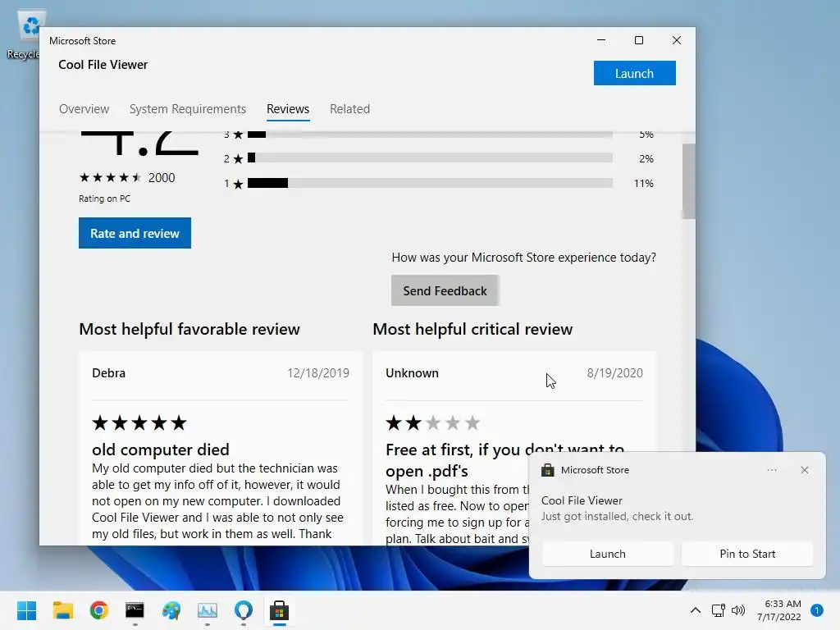Select the Reviews tab
The width and height of the screenshot is (840, 630).
pyautogui.click(x=288, y=109)
